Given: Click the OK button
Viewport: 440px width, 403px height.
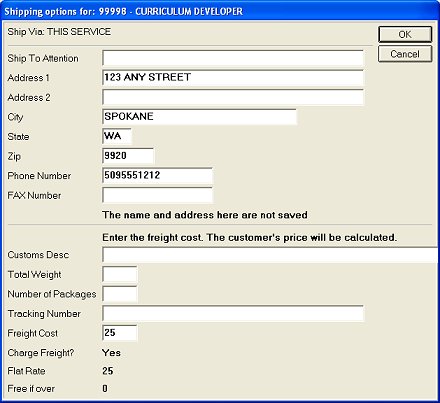Looking at the screenshot, I should 405,34.
